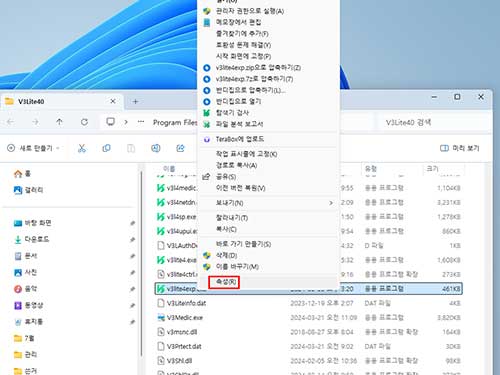Toggle the '미리 보기' preview pane button
This screenshot has height=375, width=500.
tap(459, 148)
